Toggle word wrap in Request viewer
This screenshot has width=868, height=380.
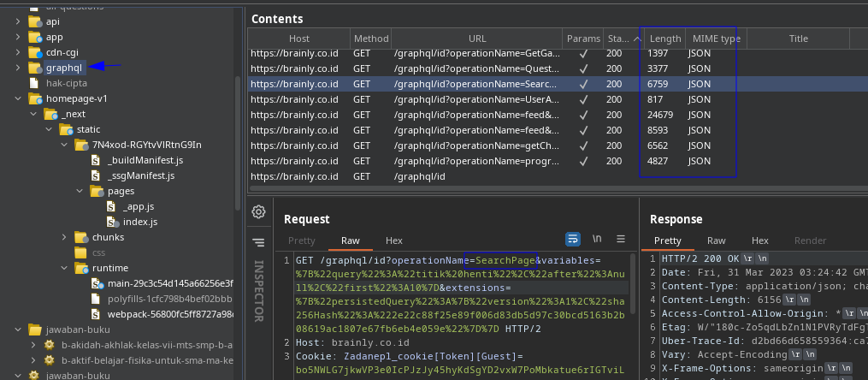coord(573,240)
